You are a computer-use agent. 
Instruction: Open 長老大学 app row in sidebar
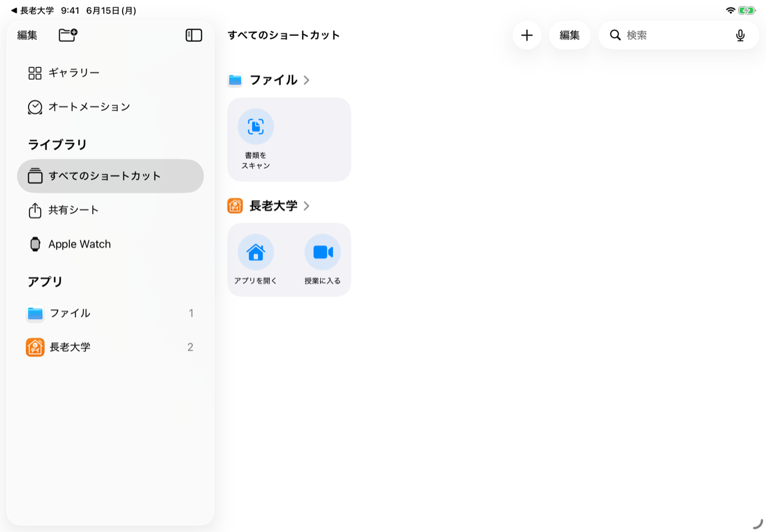coord(111,347)
